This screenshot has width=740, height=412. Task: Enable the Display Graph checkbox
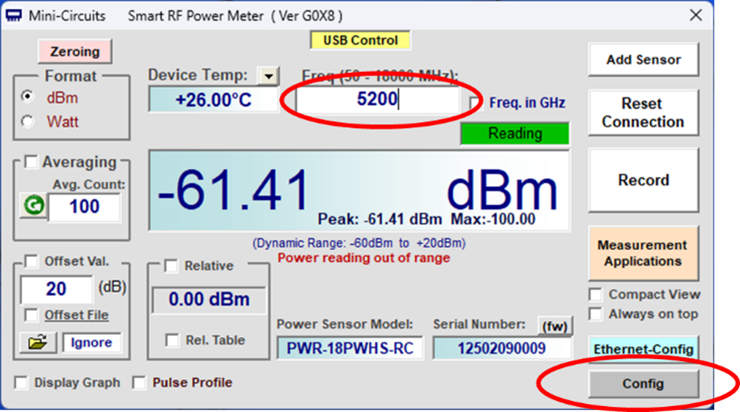[21, 382]
